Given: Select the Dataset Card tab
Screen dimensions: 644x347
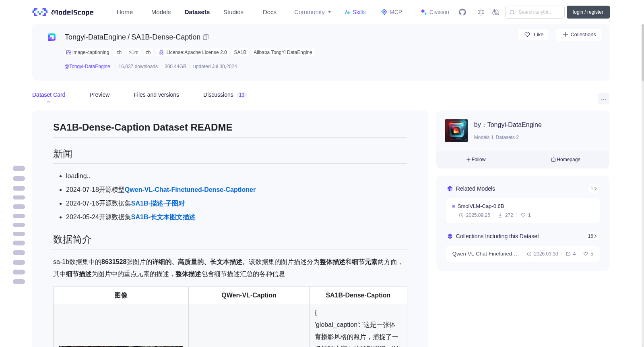Looking at the screenshot, I should [49, 95].
